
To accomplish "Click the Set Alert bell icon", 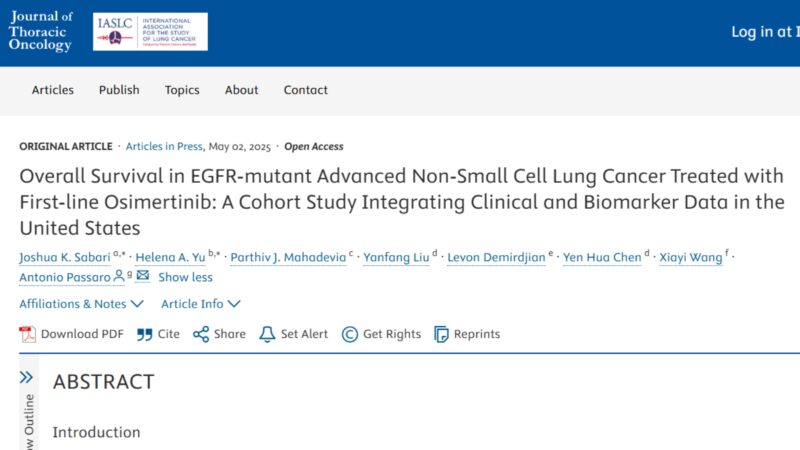I will point(267,334).
